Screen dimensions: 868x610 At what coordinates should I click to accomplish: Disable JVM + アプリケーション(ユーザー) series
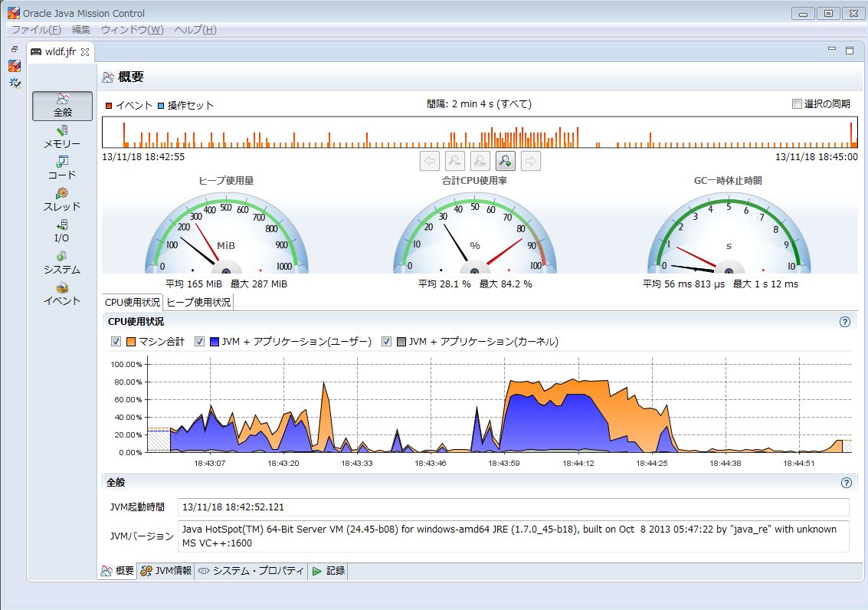200,342
